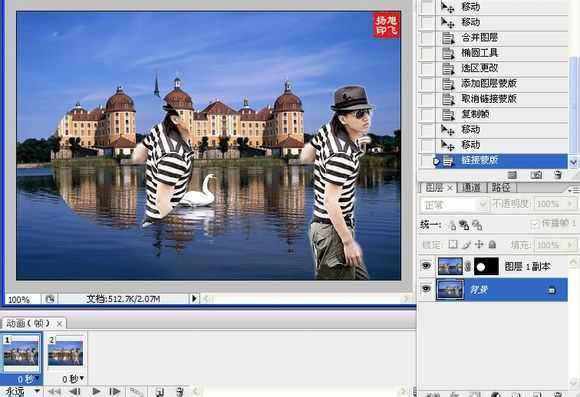Click the unify layer position icon
Viewport: 580px width, 397px height.
tap(452, 225)
